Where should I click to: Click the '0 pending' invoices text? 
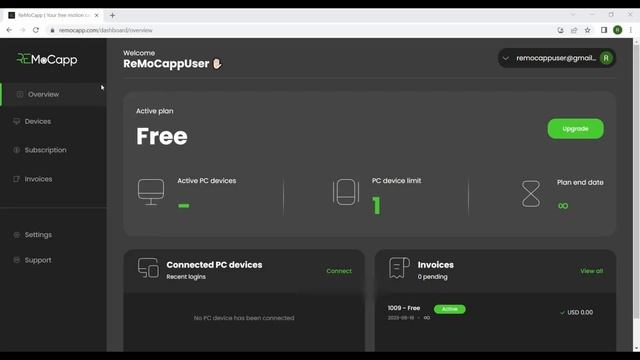(432, 277)
